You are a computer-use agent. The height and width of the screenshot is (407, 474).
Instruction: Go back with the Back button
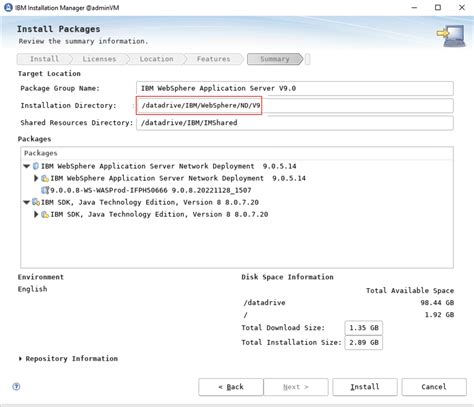pyautogui.click(x=231, y=387)
